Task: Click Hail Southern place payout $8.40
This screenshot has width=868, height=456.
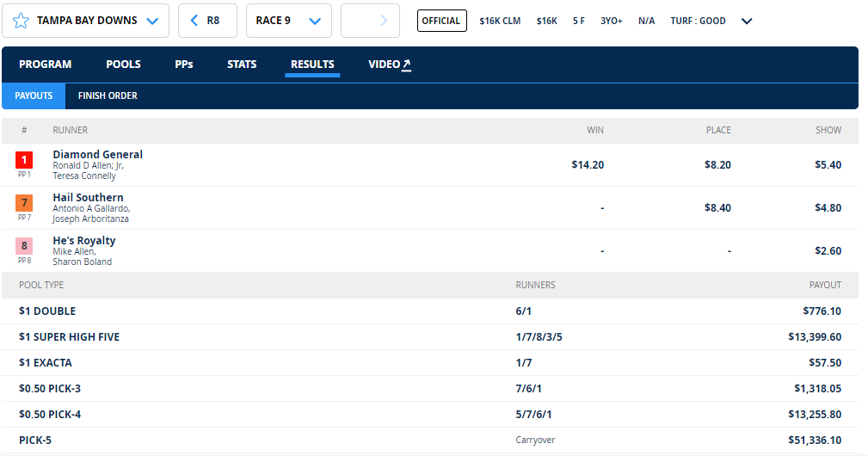Action: 717,208
